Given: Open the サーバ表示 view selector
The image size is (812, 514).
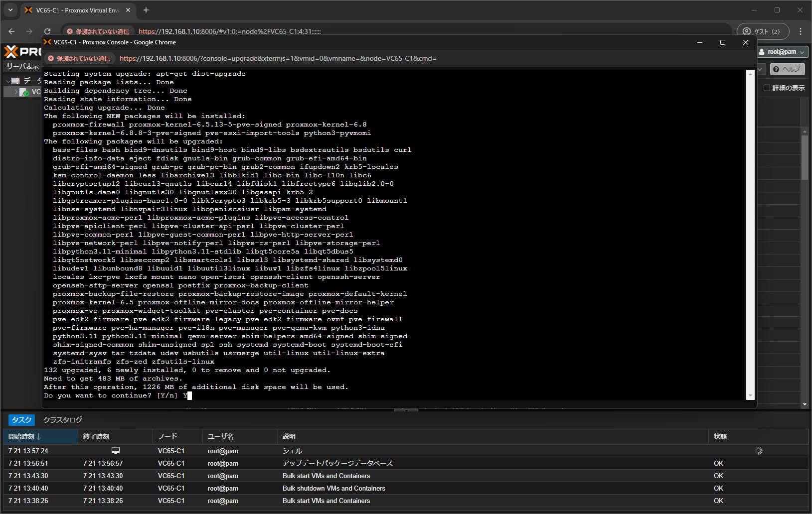Looking at the screenshot, I should 22,66.
